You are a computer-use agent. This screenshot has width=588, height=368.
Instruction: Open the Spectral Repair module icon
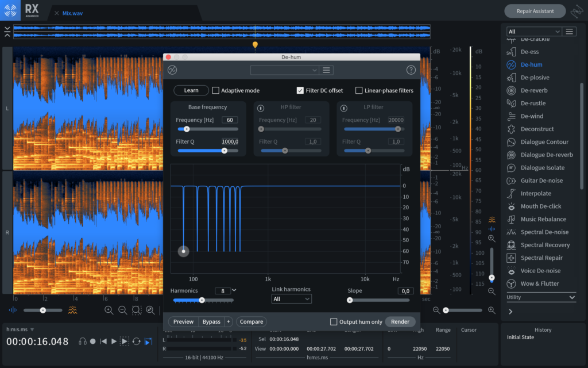[511, 258]
